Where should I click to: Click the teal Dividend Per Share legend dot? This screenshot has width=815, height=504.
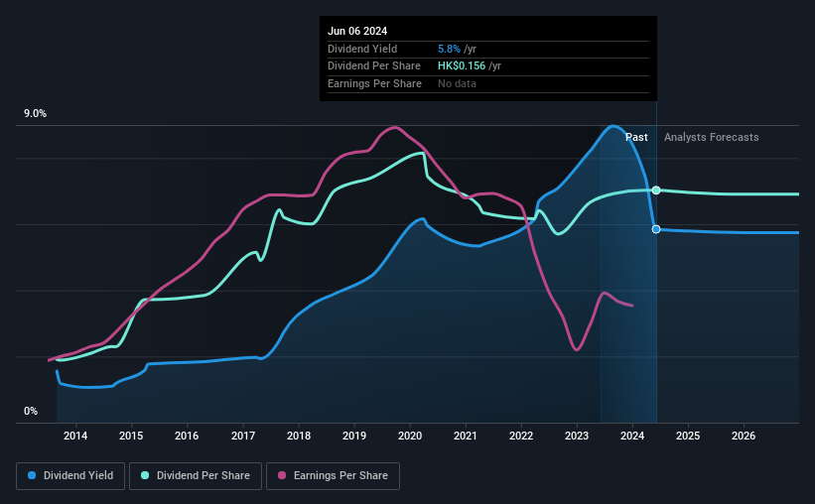pyautogui.click(x=145, y=475)
